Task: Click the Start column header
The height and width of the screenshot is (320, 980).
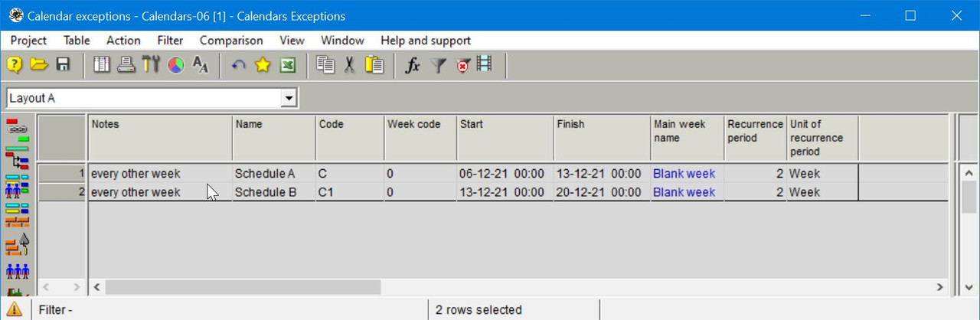Action: click(505, 138)
